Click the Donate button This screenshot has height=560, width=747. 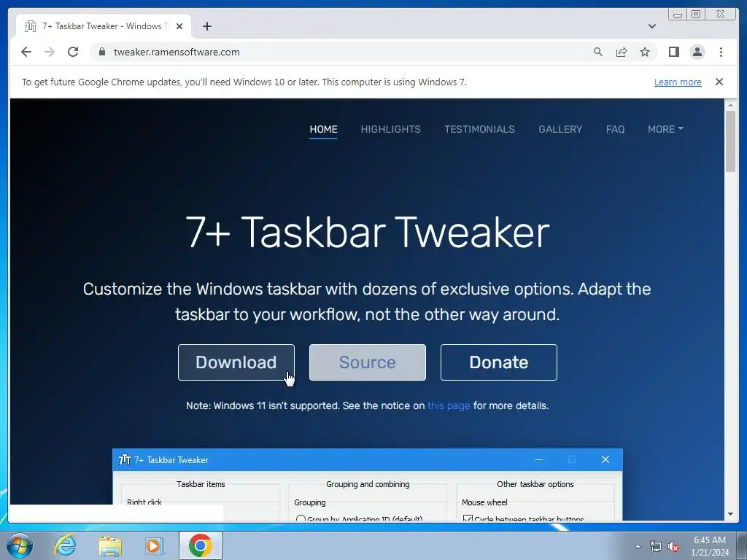(x=499, y=362)
